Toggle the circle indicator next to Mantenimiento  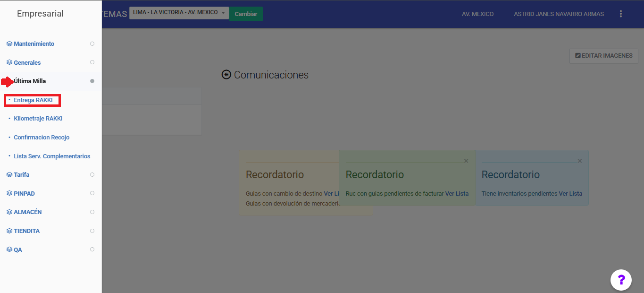92,43
